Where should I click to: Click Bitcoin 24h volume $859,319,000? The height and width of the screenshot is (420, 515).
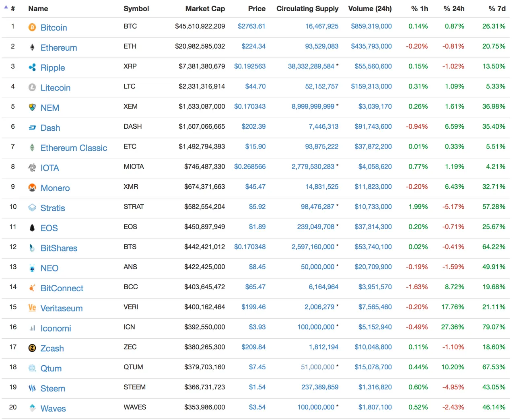coord(371,26)
